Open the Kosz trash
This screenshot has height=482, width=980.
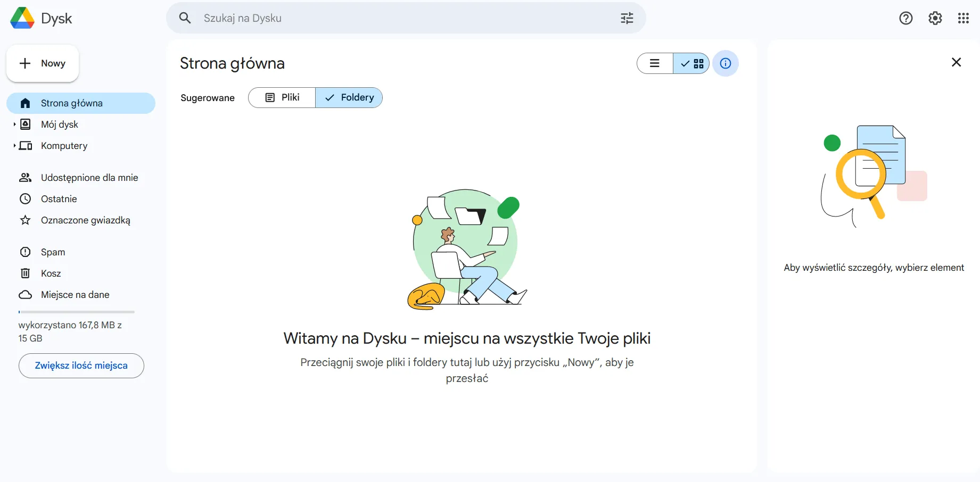tap(81, 273)
